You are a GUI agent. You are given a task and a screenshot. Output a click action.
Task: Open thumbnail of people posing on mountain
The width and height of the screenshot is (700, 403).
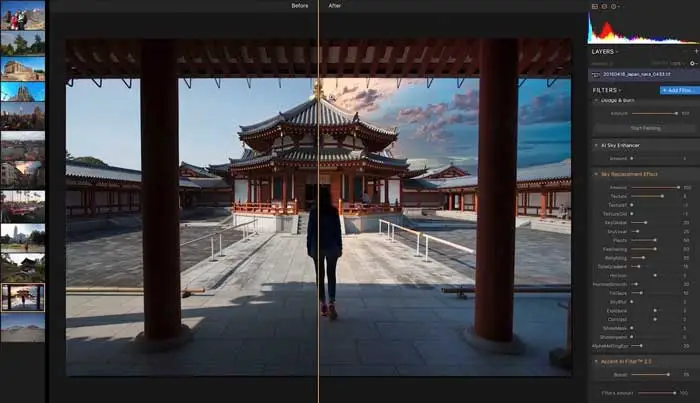[x=23, y=16]
